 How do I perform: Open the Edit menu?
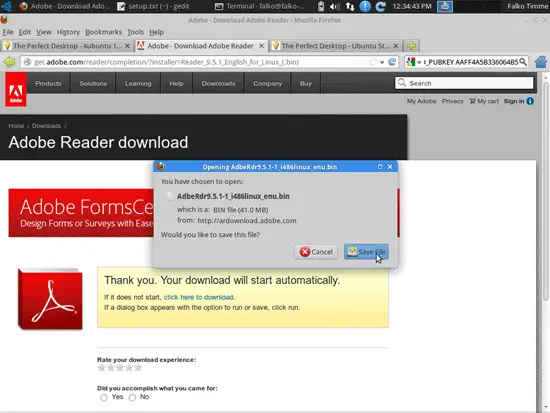click(25, 32)
